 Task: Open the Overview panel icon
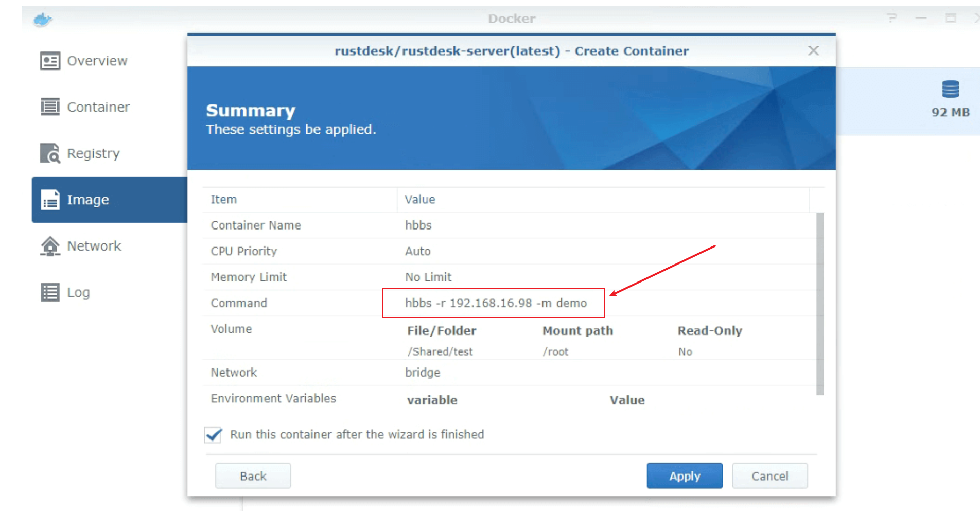coord(50,60)
